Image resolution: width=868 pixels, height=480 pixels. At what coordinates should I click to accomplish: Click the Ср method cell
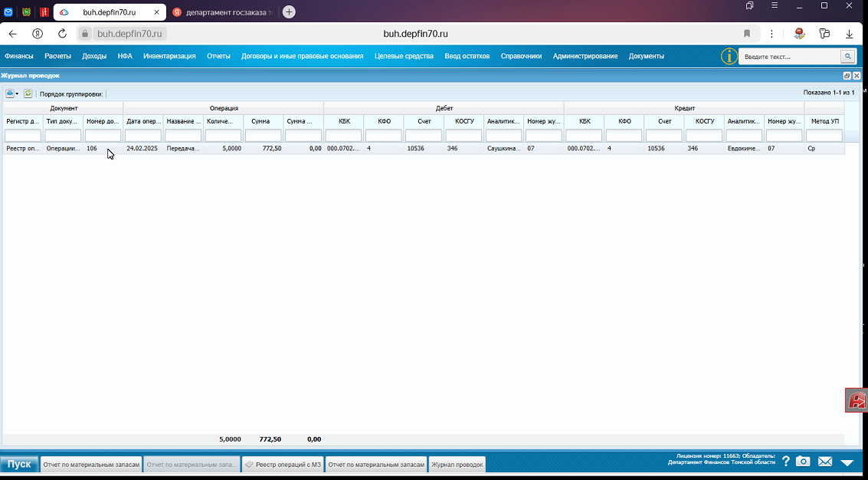pyautogui.click(x=824, y=149)
